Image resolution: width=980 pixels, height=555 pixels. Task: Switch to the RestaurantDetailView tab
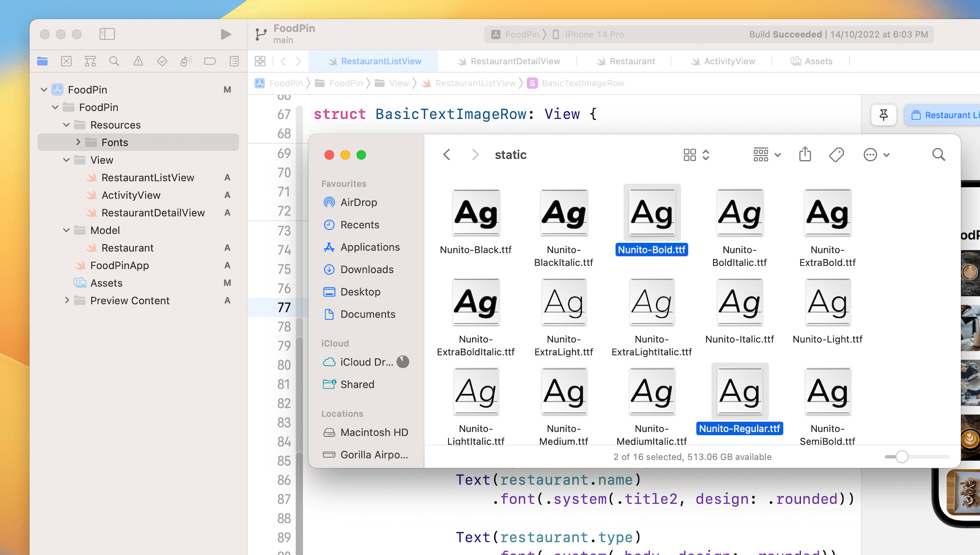(x=514, y=61)
